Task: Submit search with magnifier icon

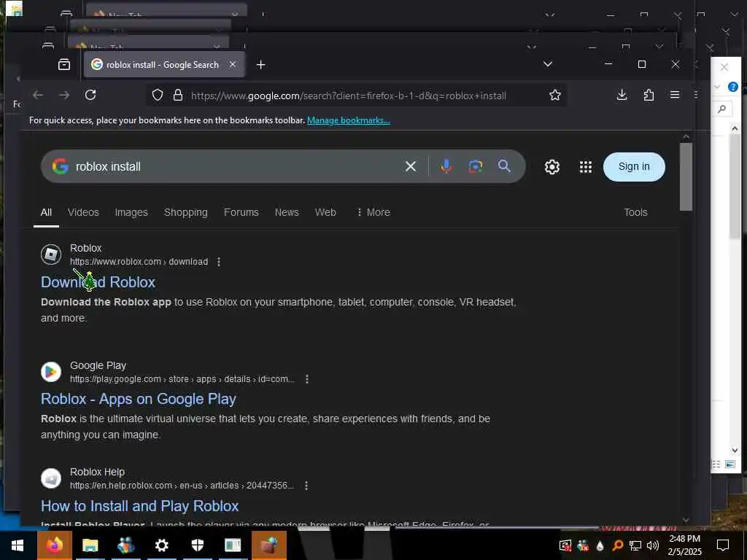Action: [x=504, y=166]
